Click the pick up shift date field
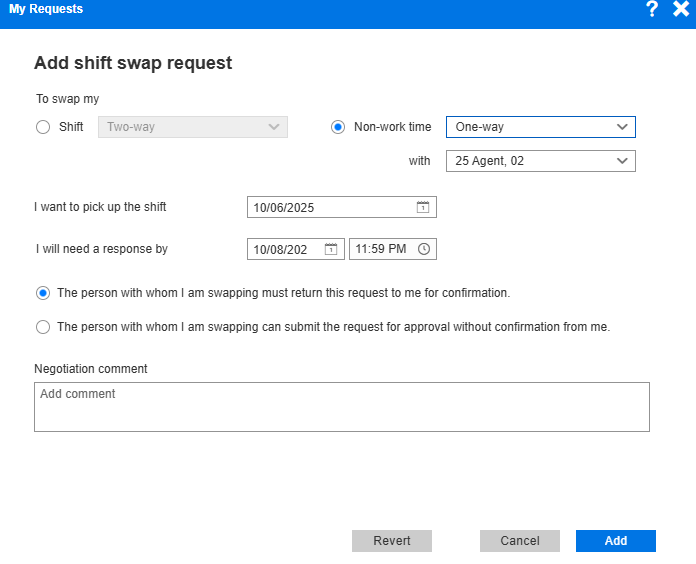The image size is (696, 564). [x=330, y=208]
